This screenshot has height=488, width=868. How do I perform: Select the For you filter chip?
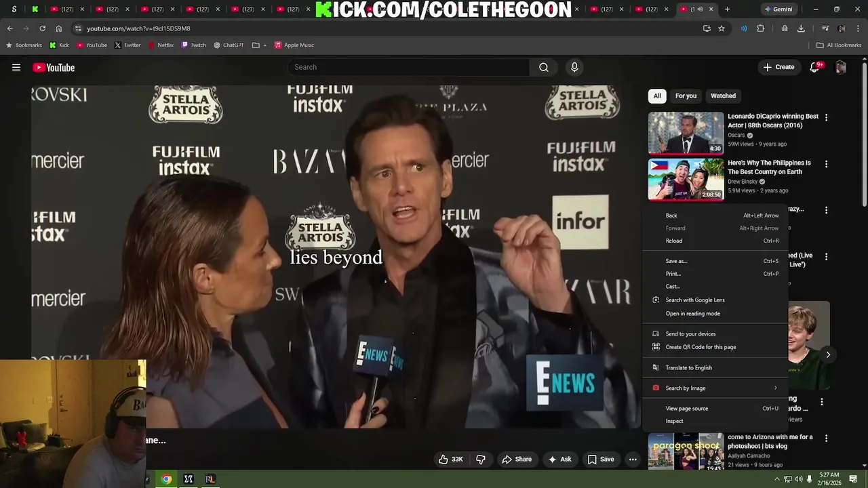click(x=686, y=96)
